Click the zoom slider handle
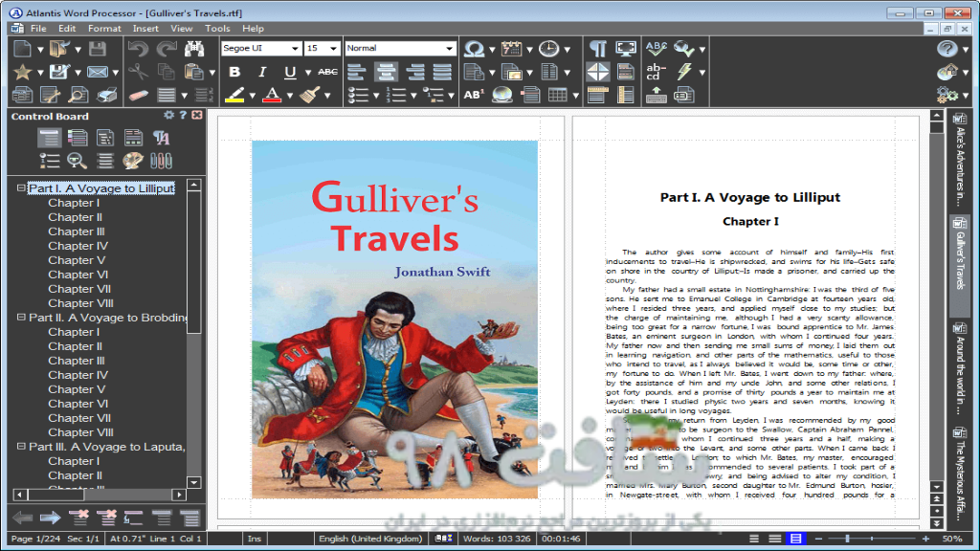This screenshot has width=980, height=551. [848, 539]
